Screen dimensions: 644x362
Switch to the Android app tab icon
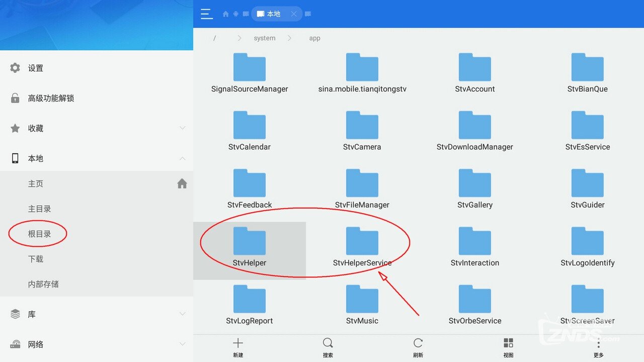coord(235,14)
